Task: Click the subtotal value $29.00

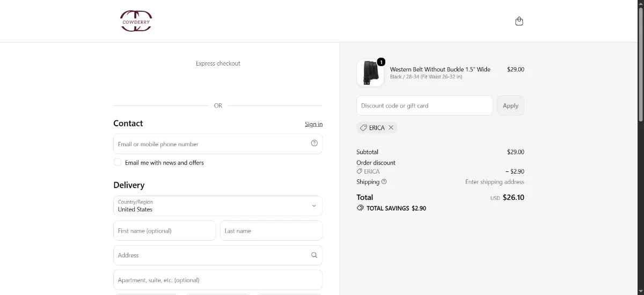Action: point(516,152)
